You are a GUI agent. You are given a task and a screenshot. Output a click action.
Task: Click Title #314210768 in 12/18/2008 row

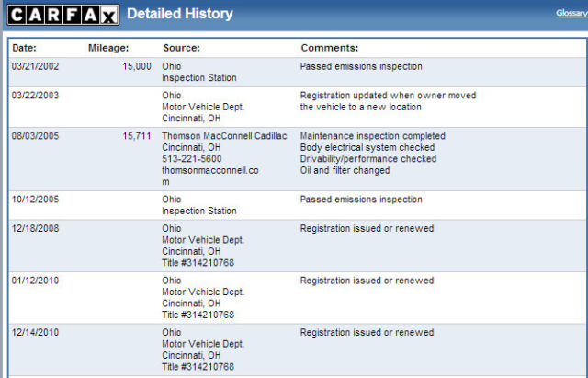[x=198, y=263]
